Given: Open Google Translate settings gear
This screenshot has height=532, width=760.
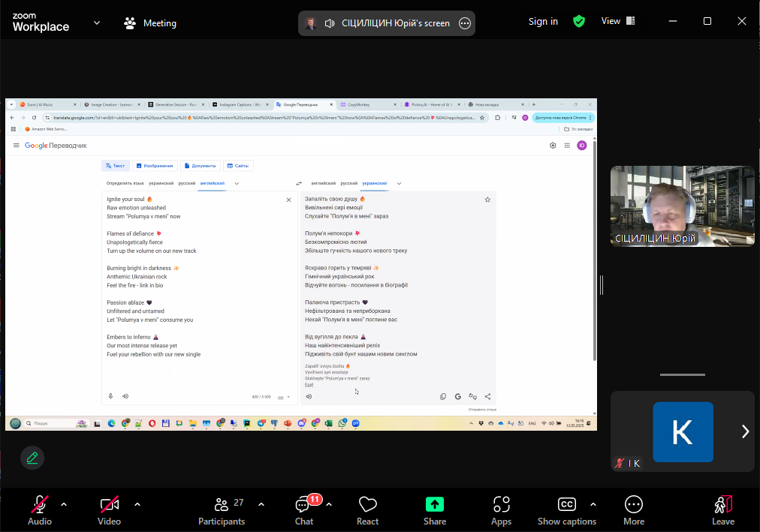Looking at the screenshot, I should click(553, 146).
